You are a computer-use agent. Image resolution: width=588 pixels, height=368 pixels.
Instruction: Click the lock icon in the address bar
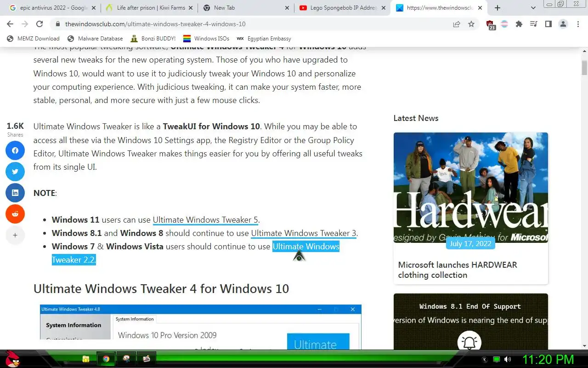pos(58,24)
